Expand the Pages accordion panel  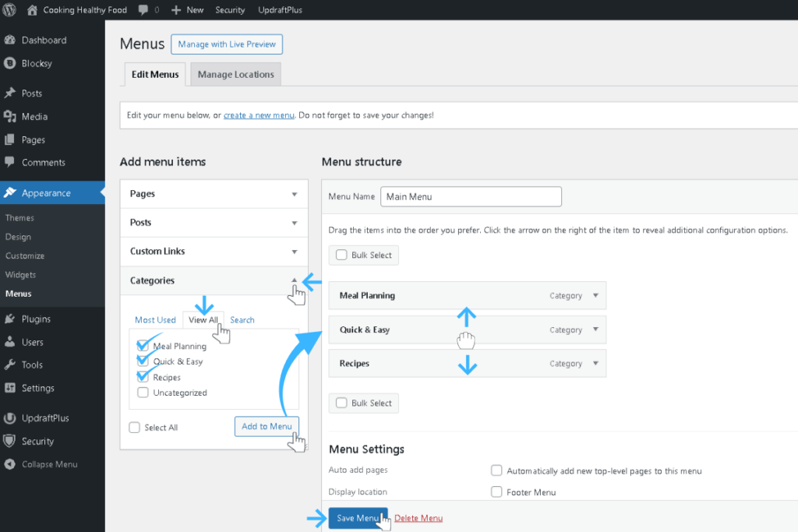pyautogui.click(x=294, y=194)
